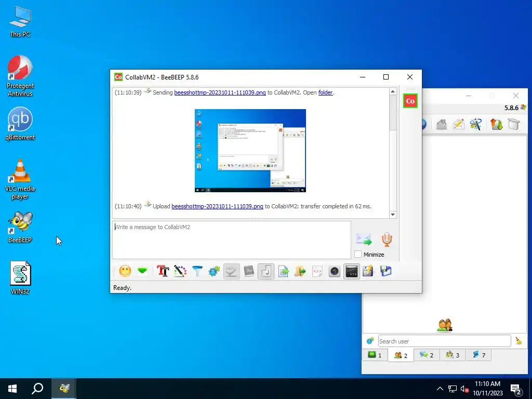532x399 pixels.
Task: Open the emoticons smiley picker
Action: (125, 271)
